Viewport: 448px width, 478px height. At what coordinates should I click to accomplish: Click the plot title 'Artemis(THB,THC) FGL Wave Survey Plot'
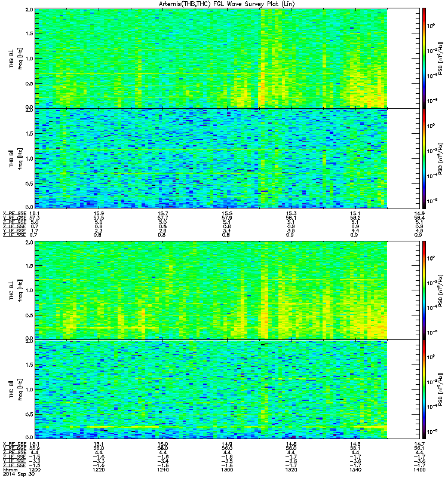pyautogui.click(x=226, y=4)
